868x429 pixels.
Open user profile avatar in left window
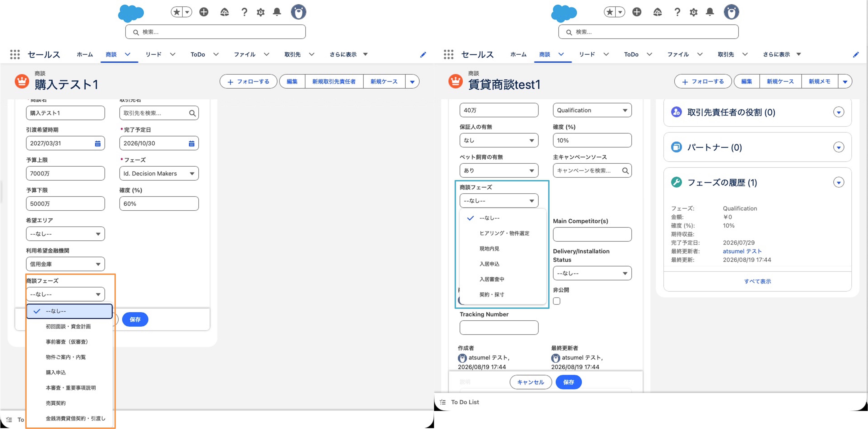pos(298,12)
